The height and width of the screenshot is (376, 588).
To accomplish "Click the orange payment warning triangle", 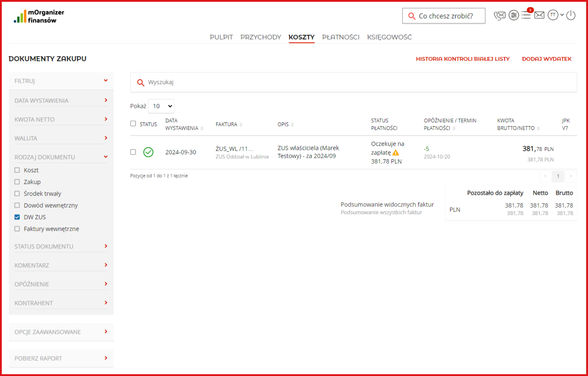I will (396, 153).
